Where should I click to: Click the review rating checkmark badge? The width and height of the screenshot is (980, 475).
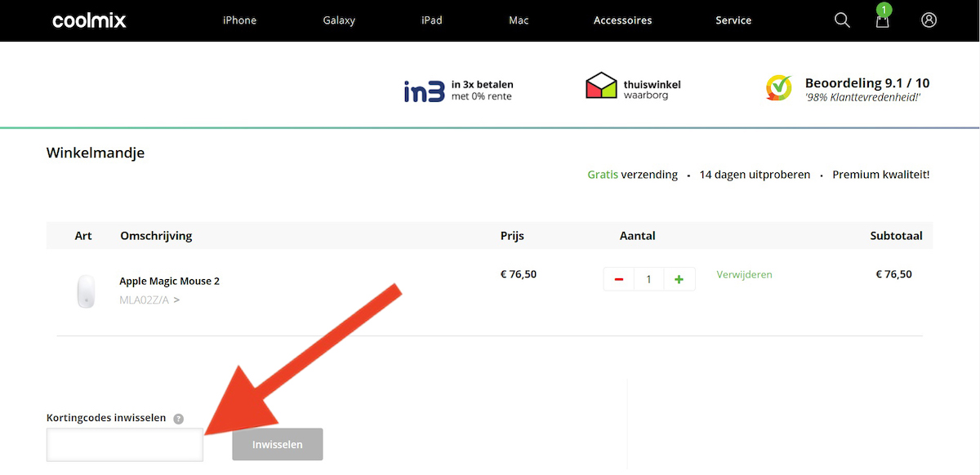779,87
